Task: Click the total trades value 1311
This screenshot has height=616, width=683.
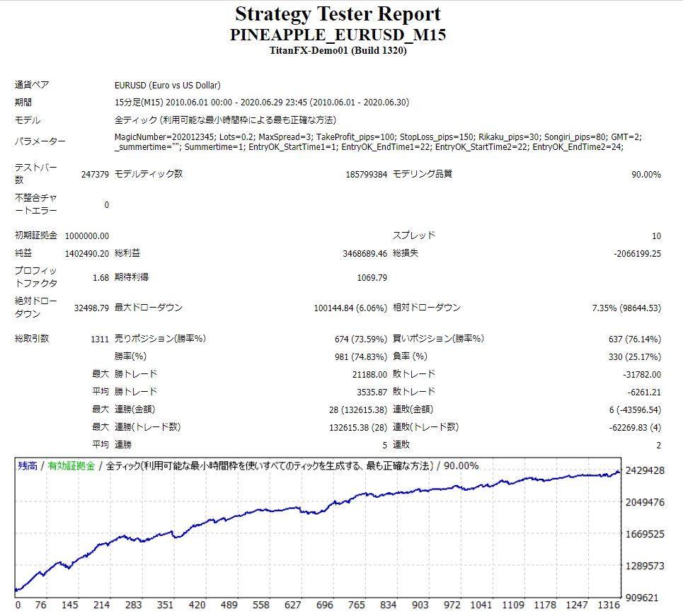Action: 100,339
